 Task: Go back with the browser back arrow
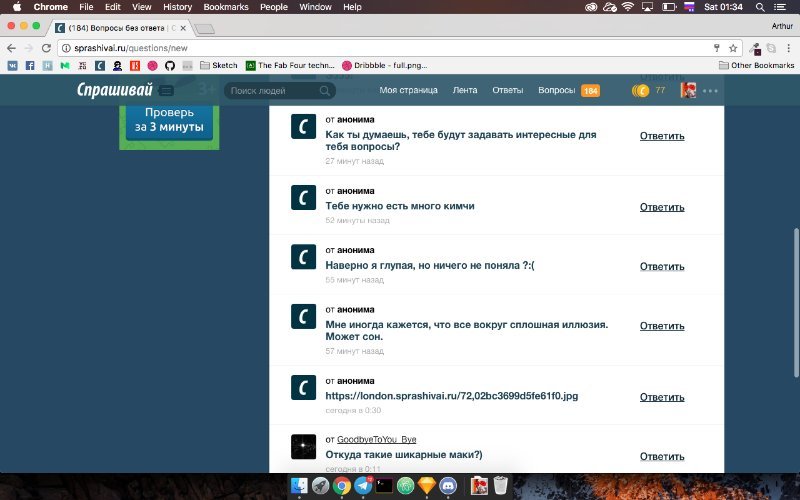click(11, 48)
